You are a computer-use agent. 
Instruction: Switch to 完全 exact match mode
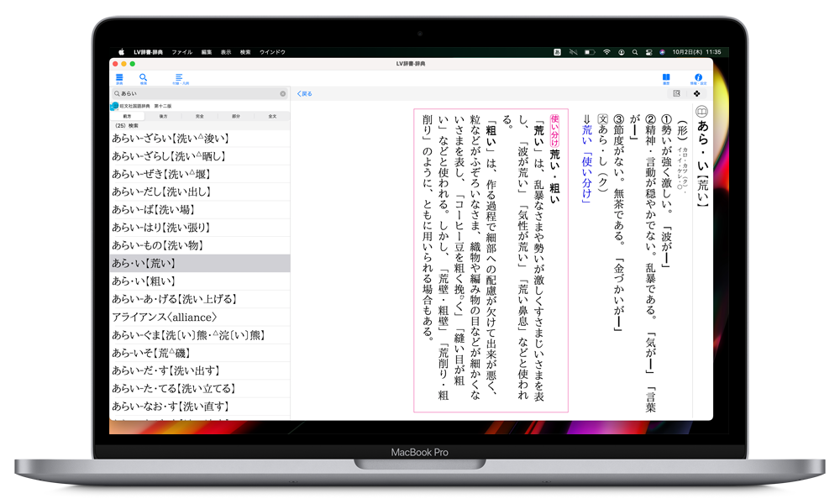[200, 116]
